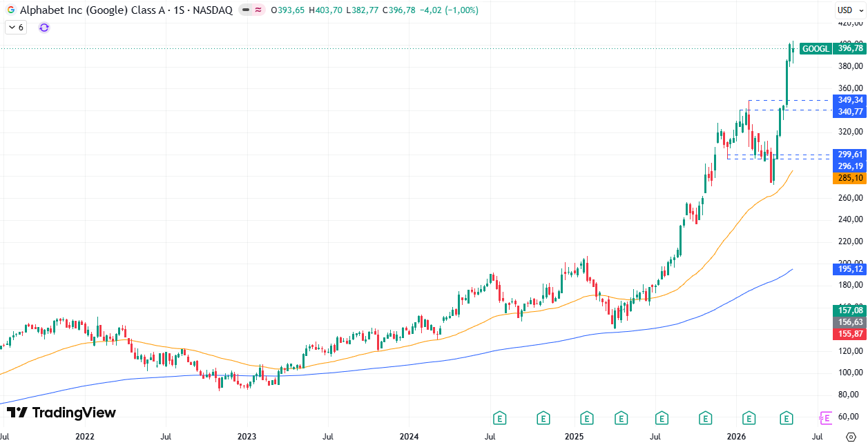This screenshot has width=868, height=445.
Task: Click the gray 156,63 price label
Action: 851,322
